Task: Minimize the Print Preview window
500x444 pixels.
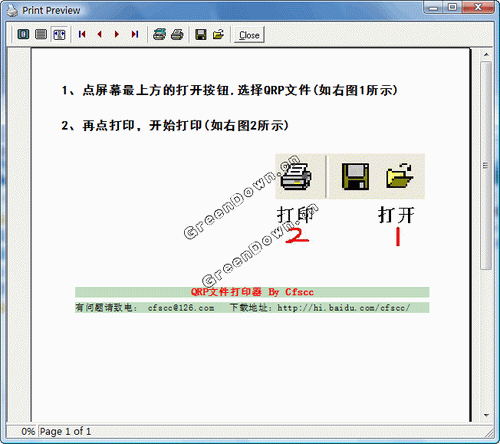Action: [434, 7]
